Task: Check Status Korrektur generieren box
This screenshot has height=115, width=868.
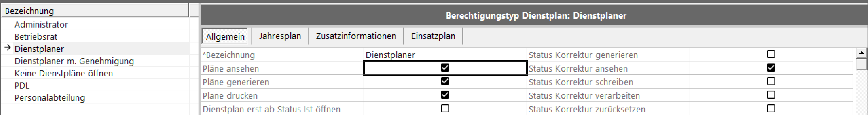Action: [x=771, y=54]
